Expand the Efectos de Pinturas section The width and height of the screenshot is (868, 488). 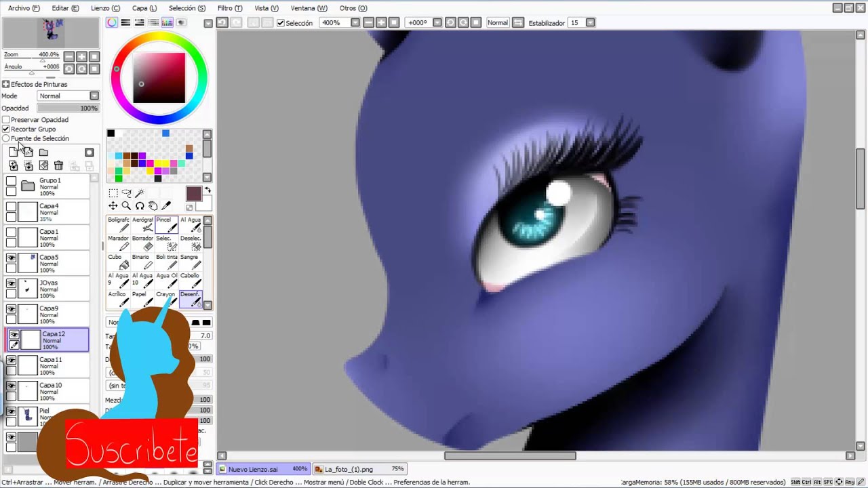click(5, 84)
